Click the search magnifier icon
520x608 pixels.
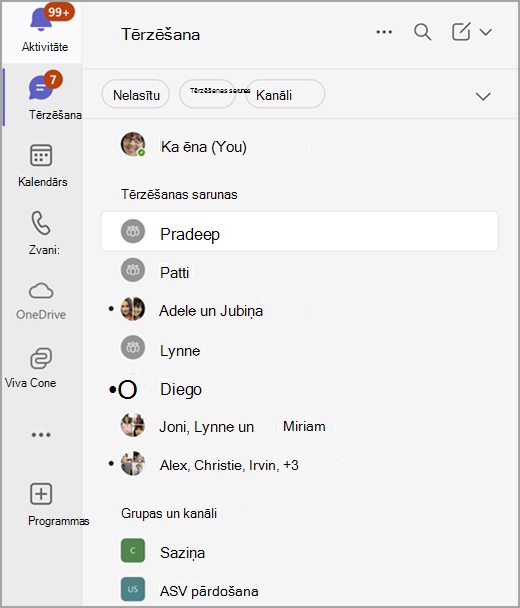(423, 32)
